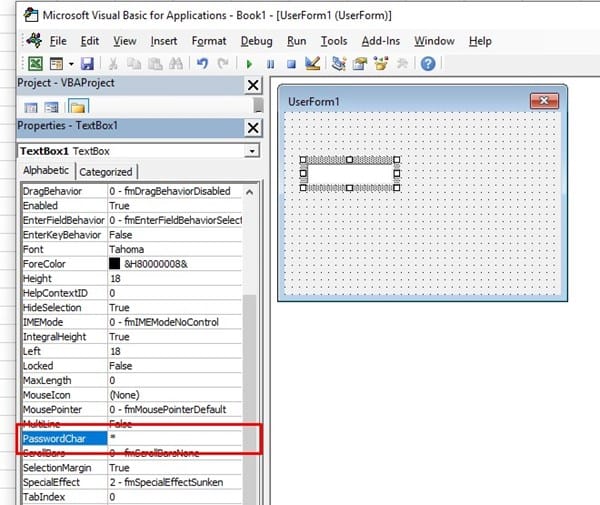600x505 pixels.
Task: Switch to the Categorized tab
Action: point(106,172)
